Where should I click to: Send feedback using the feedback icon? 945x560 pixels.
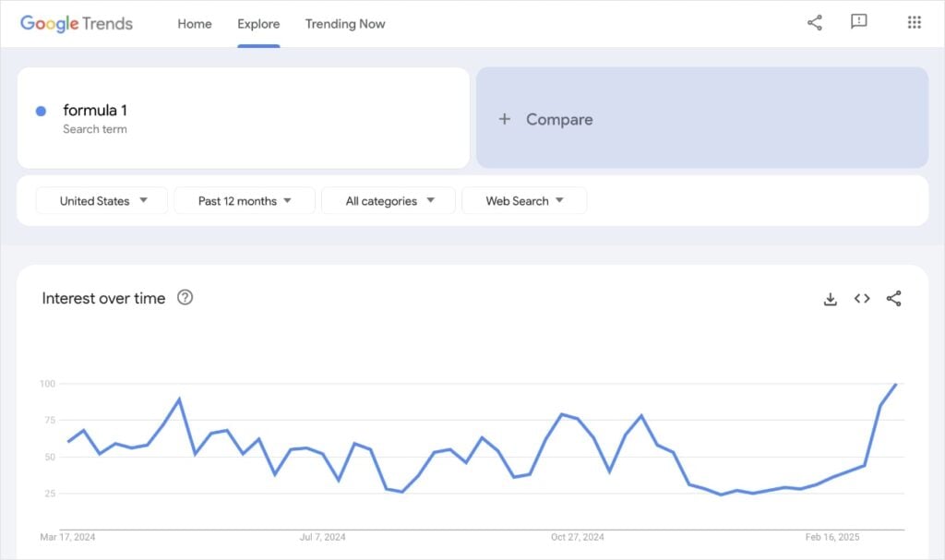coord(859,22)
